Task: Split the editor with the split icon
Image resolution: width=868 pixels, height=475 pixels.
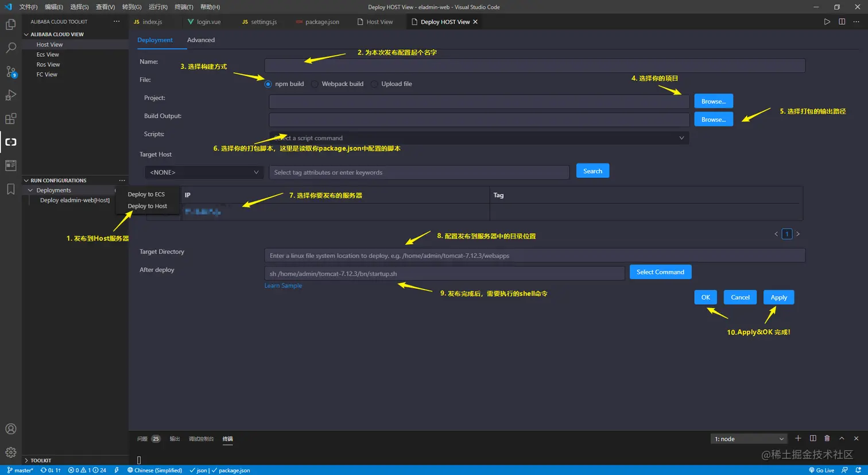Action: pos(842,22)
